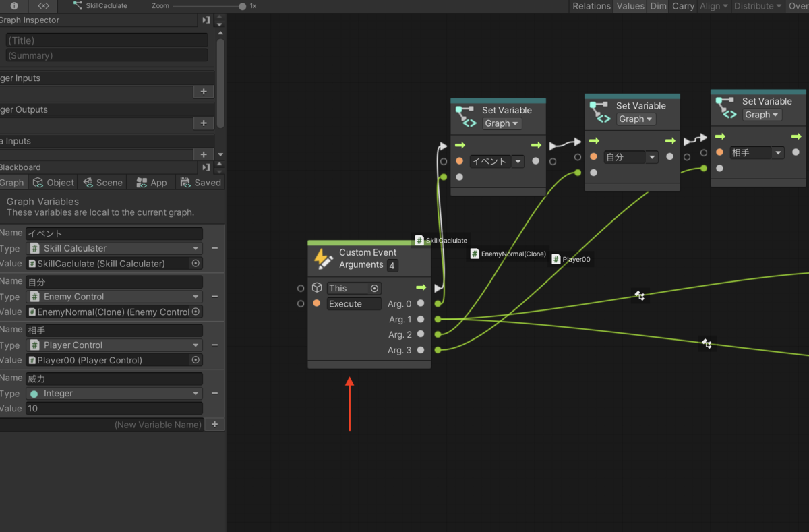Add new variable with plus button
Viewport: 809px width, 532px height.
tap(214, 425)
